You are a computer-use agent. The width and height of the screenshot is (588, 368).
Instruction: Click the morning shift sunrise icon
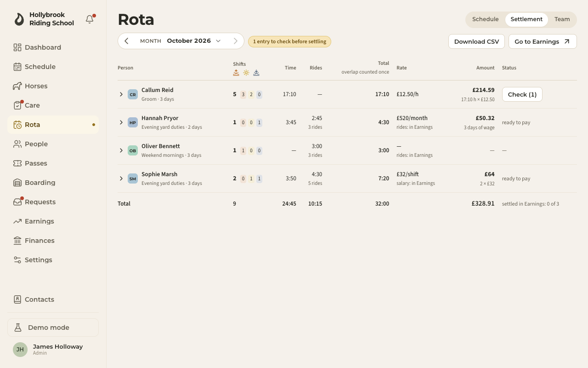(236, 73)
